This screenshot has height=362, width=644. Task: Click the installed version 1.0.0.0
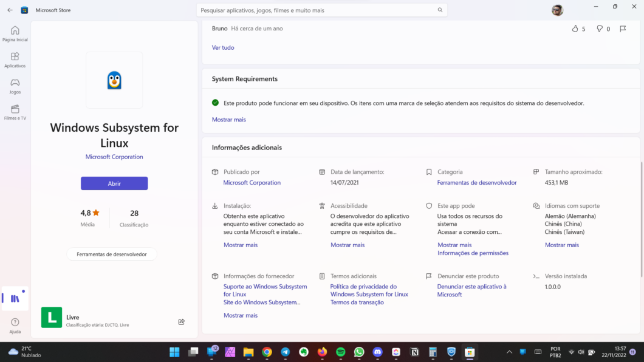pyautogui.click(x=553, y=287)
